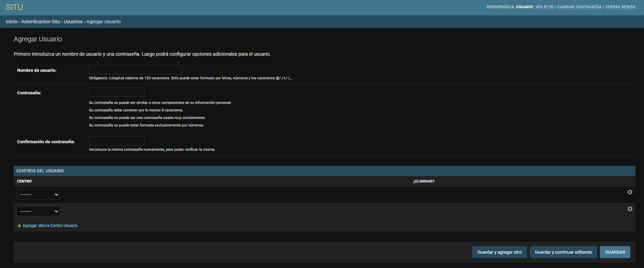Open the VER SITIO link
Screen dimensions: 644x268
[x=544, y=7]
